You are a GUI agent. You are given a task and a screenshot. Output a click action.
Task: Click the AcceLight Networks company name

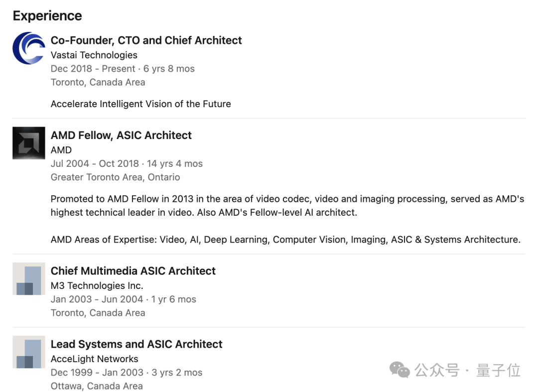pos(94,359)
